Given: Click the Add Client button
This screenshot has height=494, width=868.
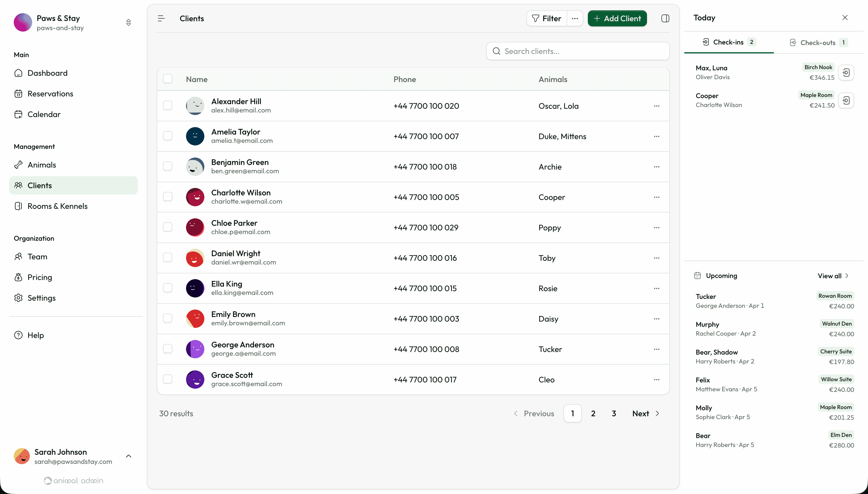Looking at the screenshot, I should point(617,18).
